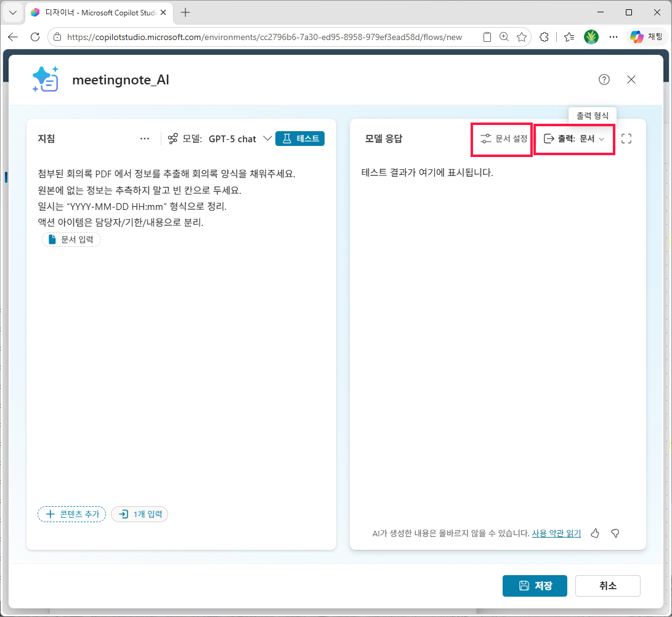Expand the 출력: 문서 dropdown
This screenshot has width=672, height=617.
tap(574, 139)
